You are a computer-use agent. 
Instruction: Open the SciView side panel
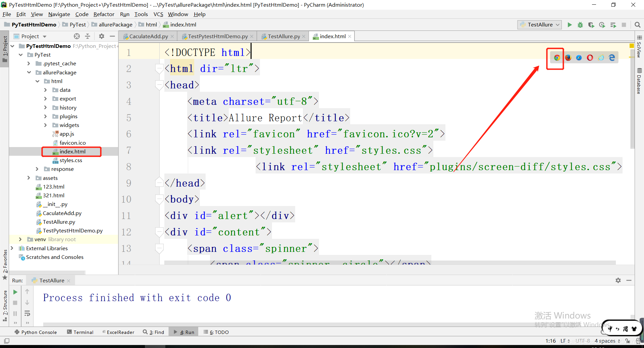tap(639, 46)
